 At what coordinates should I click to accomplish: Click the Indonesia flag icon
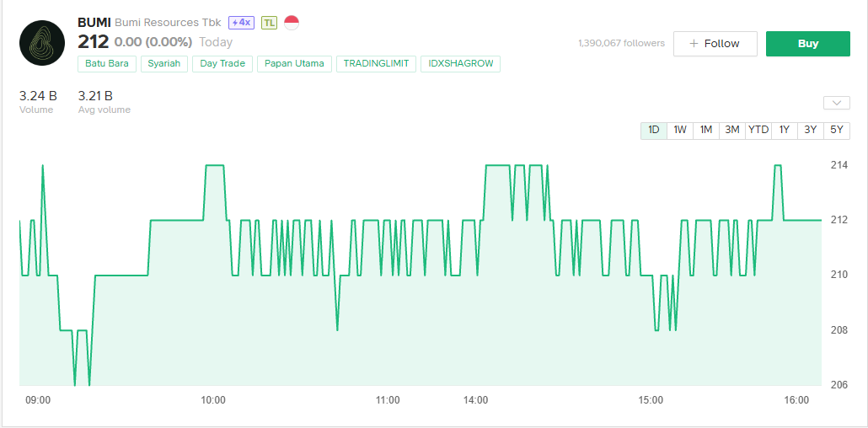tap(292, 23)
